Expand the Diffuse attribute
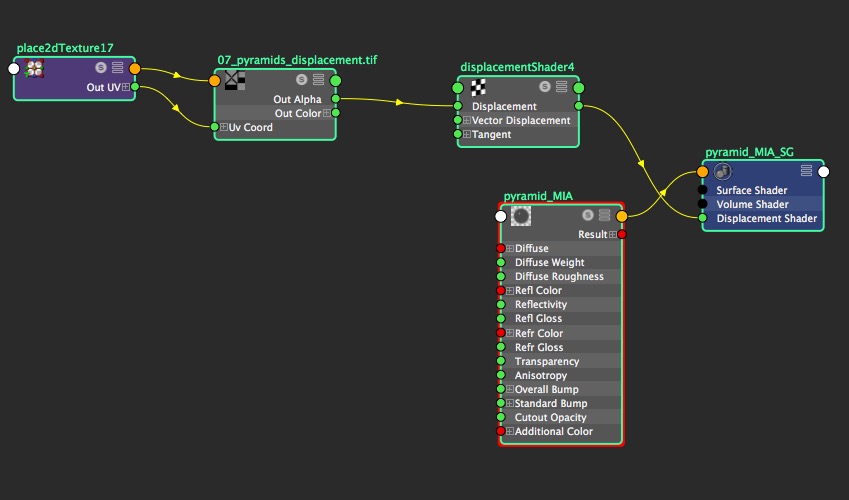 (510, 248)
